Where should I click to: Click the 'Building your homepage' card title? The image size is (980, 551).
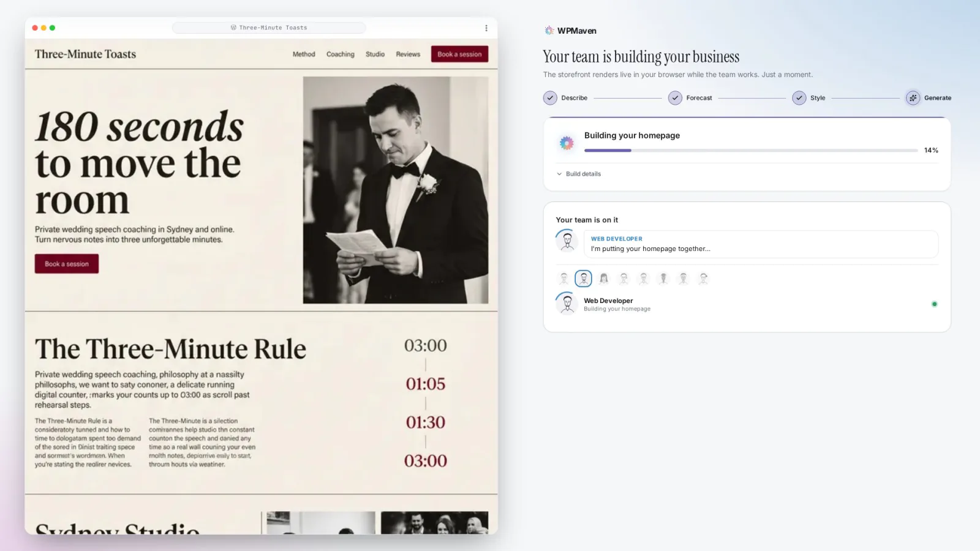tap(632, 136)
